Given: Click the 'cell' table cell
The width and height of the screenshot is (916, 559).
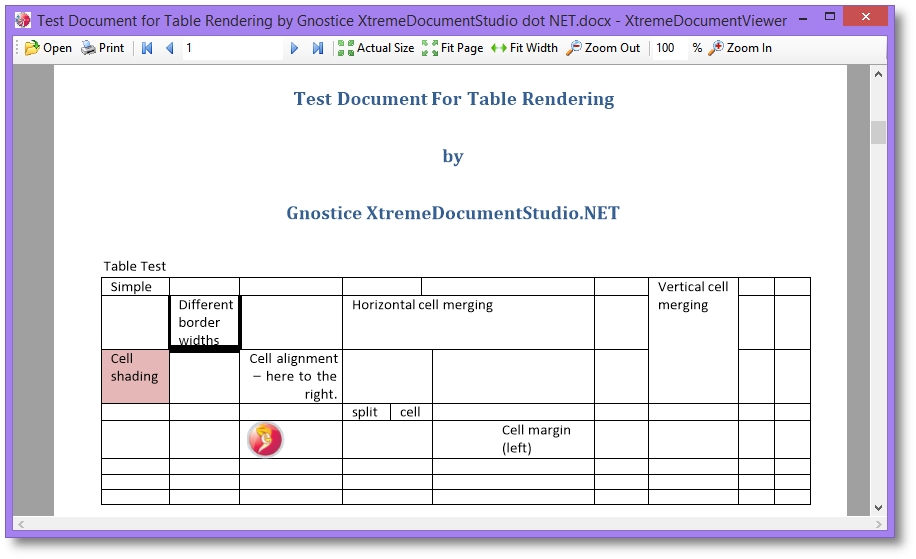Looking at the screenshot, I should 411,412.
